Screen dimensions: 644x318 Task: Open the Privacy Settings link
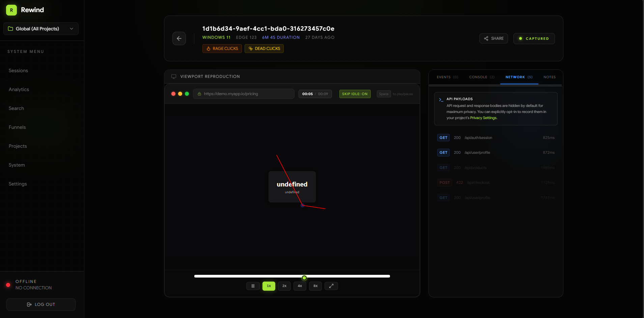(483, 118)
